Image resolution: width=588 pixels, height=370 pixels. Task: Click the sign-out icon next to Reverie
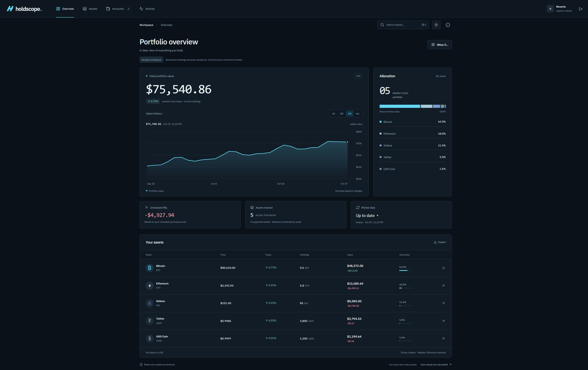[581, 9]
